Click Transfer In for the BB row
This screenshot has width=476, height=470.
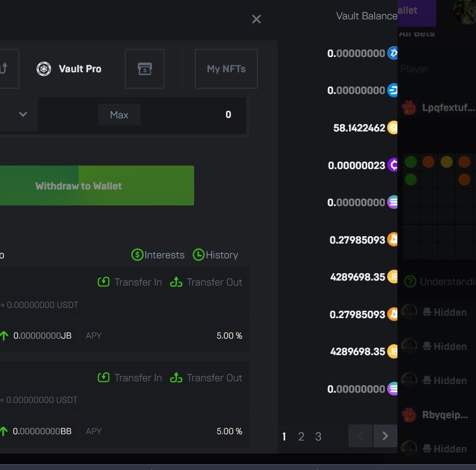click(x=130, y=378)
